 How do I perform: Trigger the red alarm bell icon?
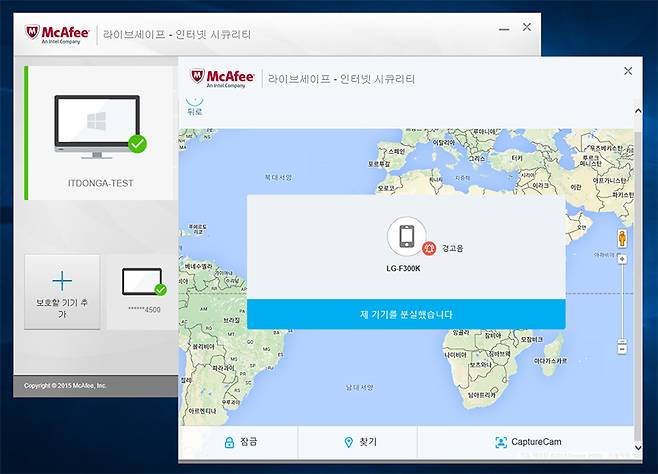tap(429, 246)
